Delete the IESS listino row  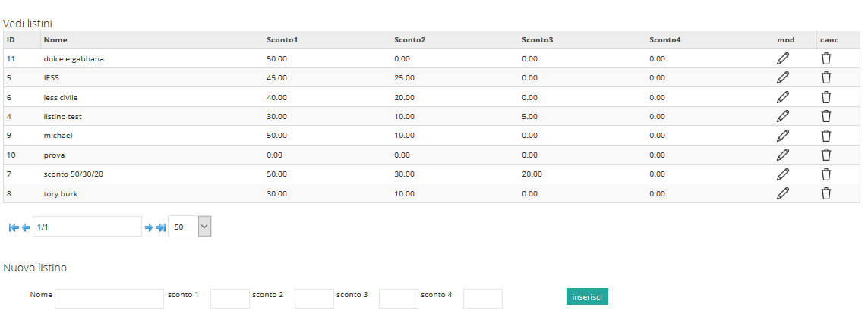coord(826,78)
